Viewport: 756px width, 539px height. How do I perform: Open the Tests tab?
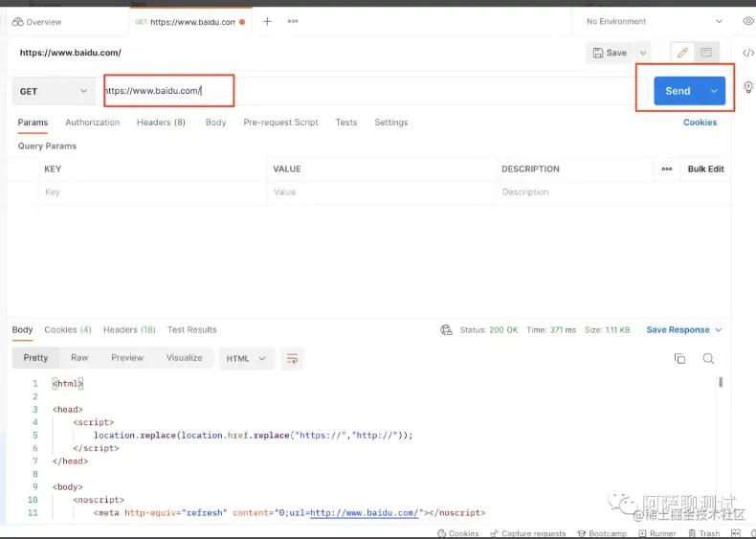point(346,123)
